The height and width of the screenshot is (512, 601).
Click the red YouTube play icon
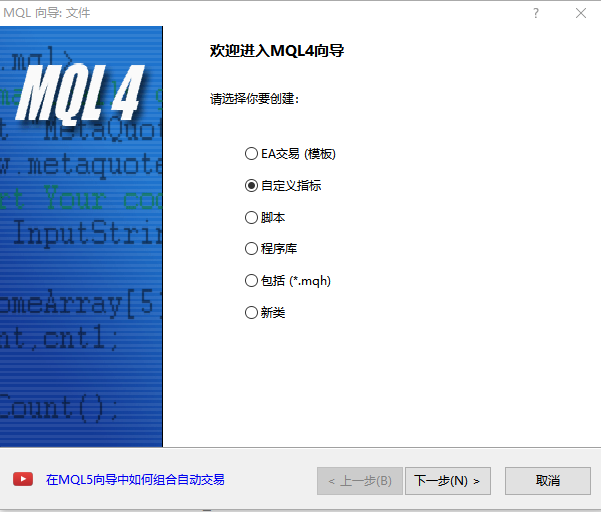tap(23, 479)
